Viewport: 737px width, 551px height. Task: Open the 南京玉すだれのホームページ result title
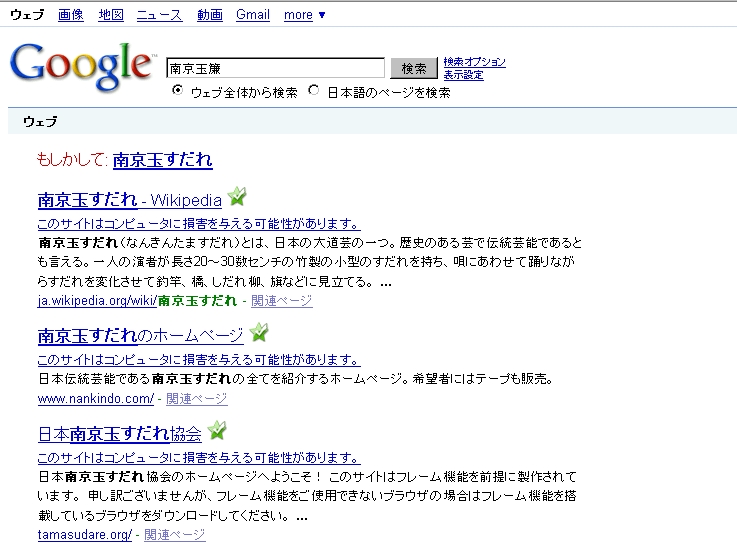pos(141,336)
